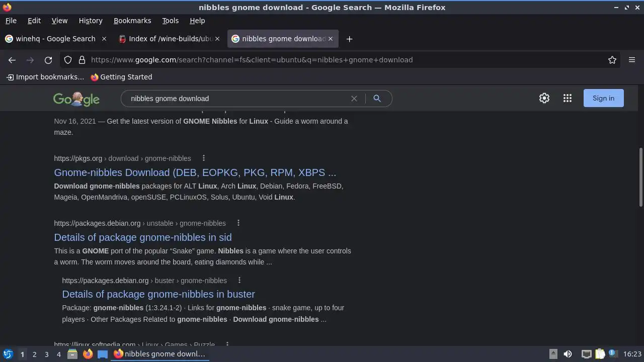
Task: Open options for the pkgs.org result
Action: (x=204, y=158)
